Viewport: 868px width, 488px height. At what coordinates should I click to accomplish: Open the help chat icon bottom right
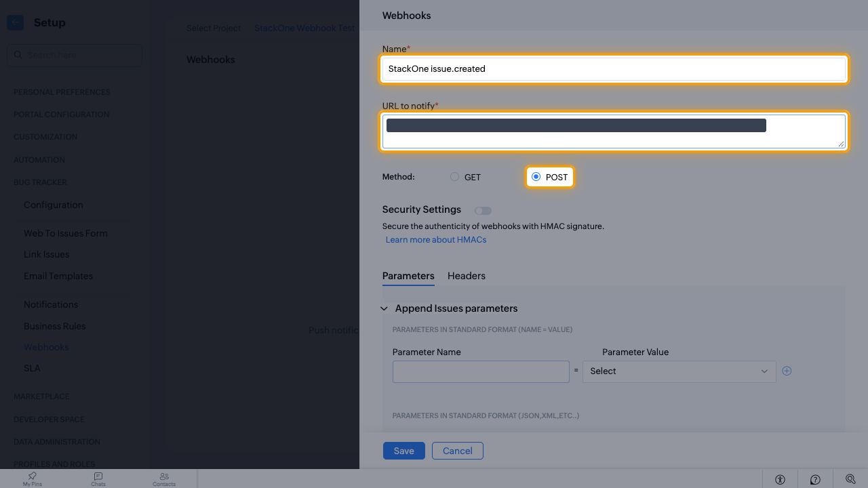coord(815,479)
